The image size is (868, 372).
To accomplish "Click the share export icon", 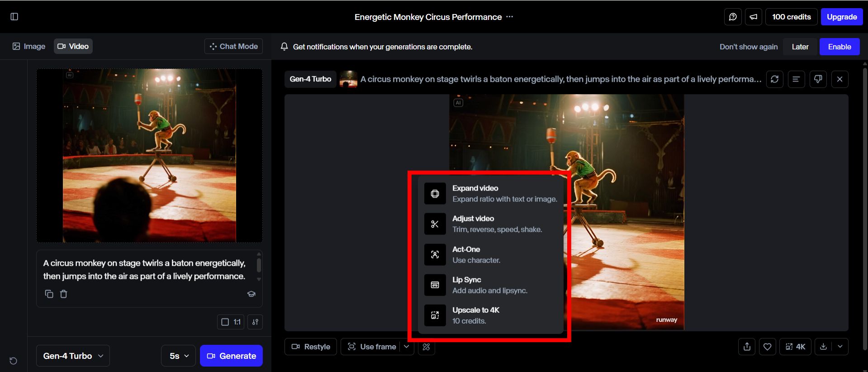I will [x=747, y=347].
